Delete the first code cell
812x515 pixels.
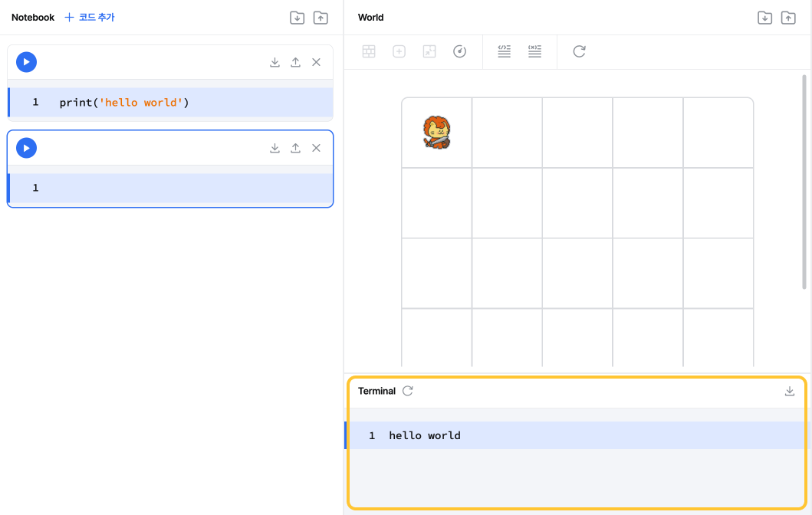coord(317,62)
